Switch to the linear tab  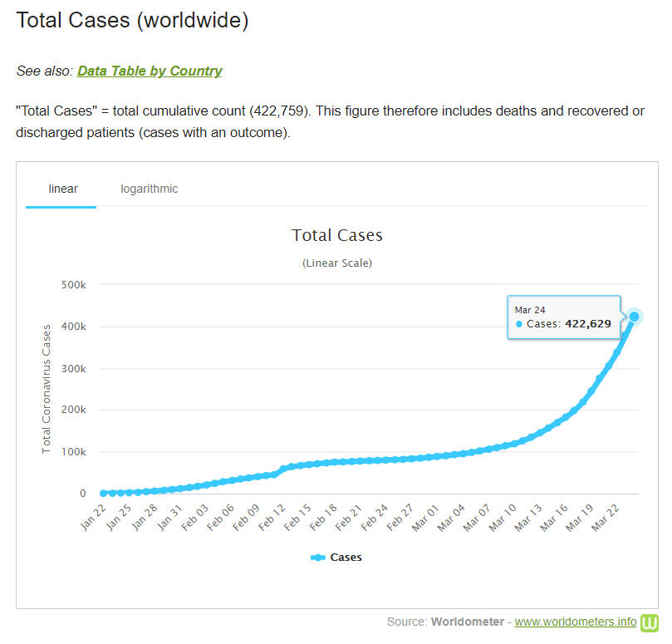pyautogui.click(x=63, y=189)
